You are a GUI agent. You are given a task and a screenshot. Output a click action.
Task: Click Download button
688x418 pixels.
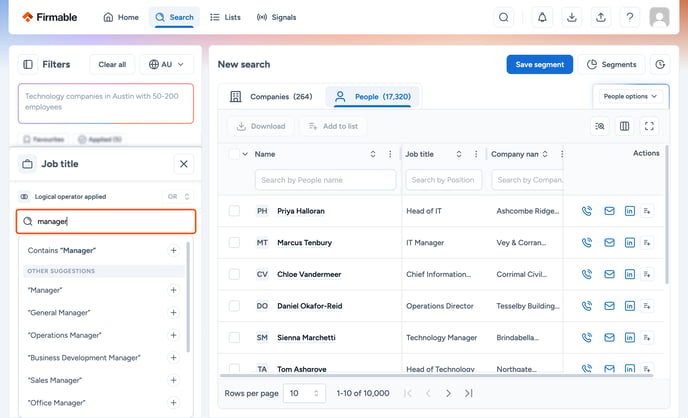click(261, 126)
